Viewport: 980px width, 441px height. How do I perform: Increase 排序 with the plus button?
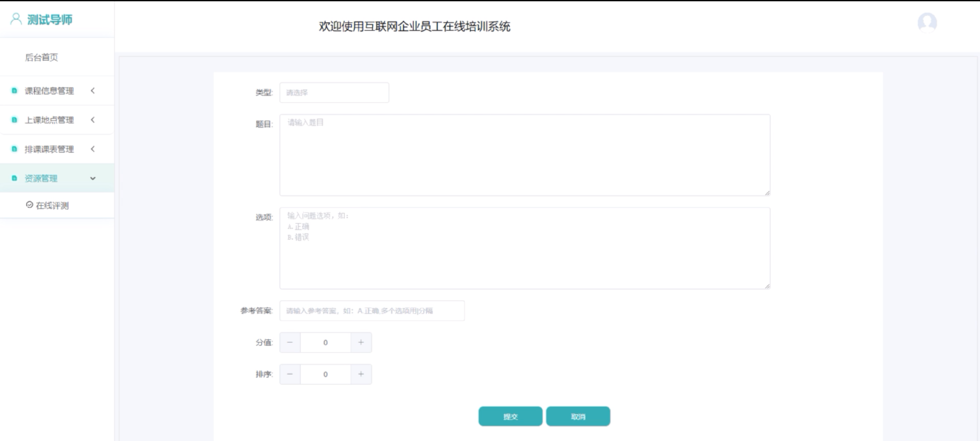361,374
